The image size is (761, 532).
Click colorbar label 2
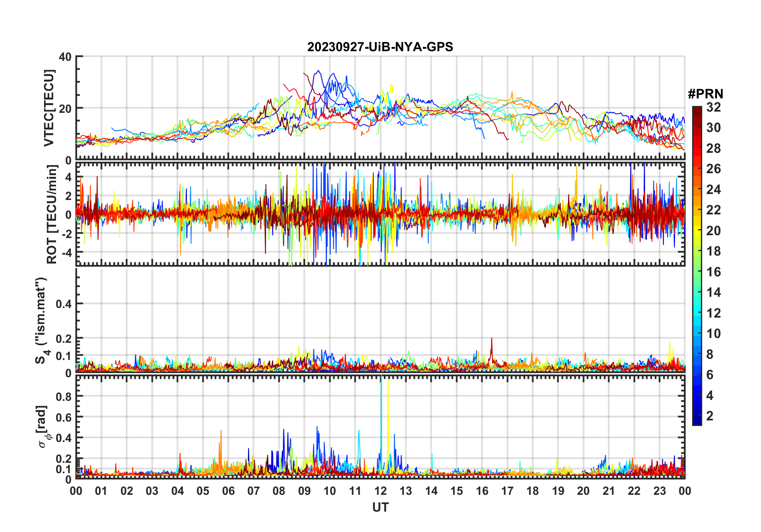[x=710, y=416]
